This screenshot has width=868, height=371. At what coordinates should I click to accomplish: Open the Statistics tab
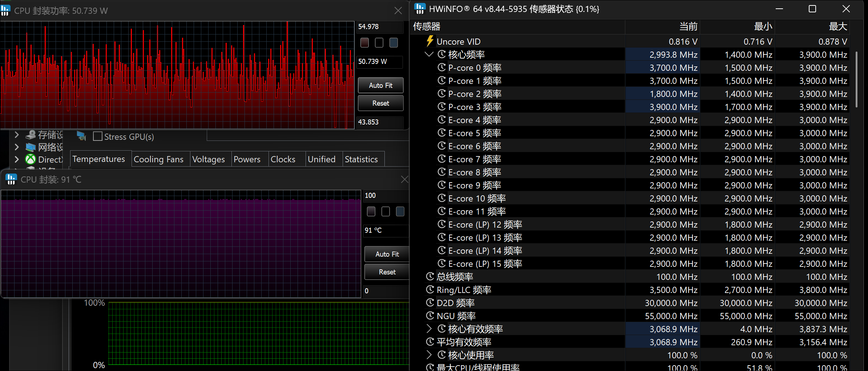pyautogui.click(x=361, y=159)
